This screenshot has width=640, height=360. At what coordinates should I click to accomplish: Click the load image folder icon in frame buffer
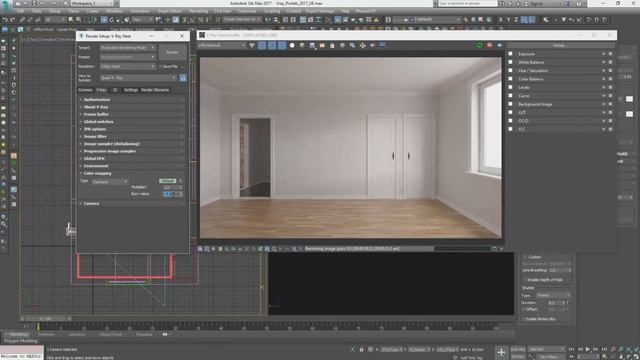point(322,45)
